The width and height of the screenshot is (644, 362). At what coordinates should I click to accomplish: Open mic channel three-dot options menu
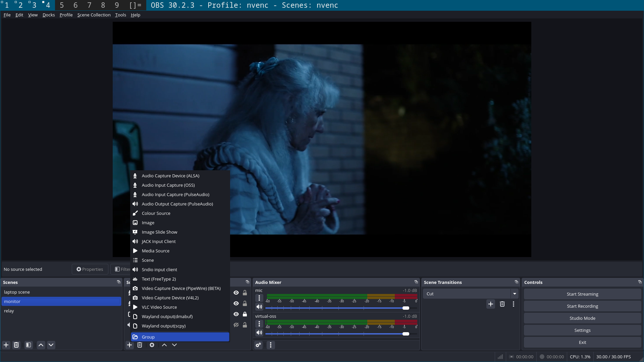coord(259,298)
